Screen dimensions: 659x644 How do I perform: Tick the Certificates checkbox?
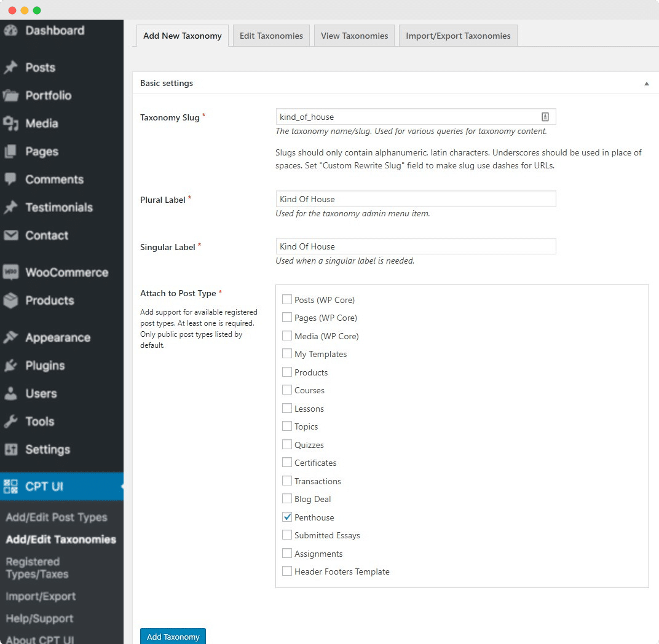(287, 463)
